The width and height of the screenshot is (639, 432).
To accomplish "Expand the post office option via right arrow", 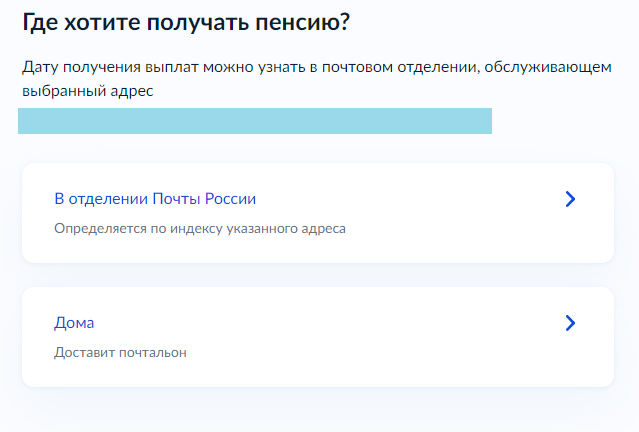I will (570, 199).
